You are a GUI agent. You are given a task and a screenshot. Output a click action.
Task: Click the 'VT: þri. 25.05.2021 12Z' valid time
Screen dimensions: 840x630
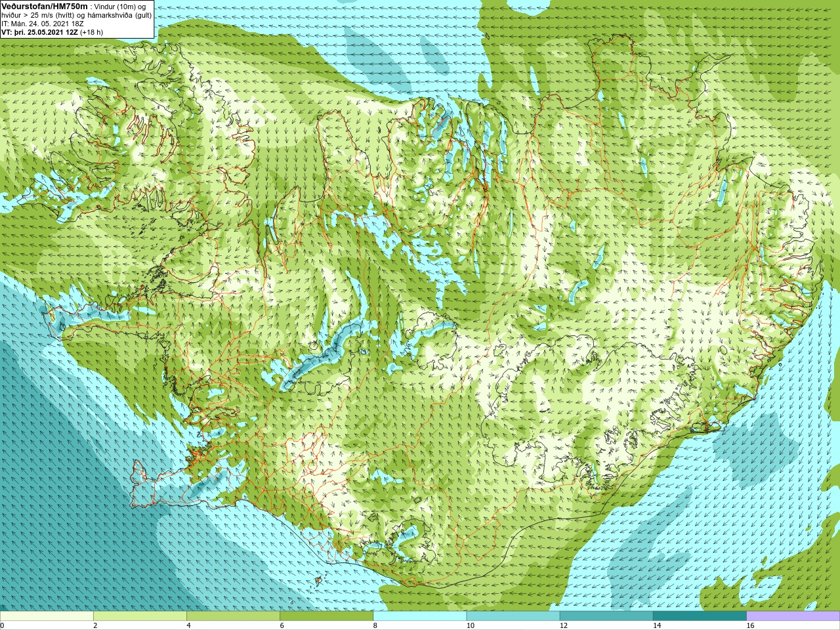click(x=39, y=32)
